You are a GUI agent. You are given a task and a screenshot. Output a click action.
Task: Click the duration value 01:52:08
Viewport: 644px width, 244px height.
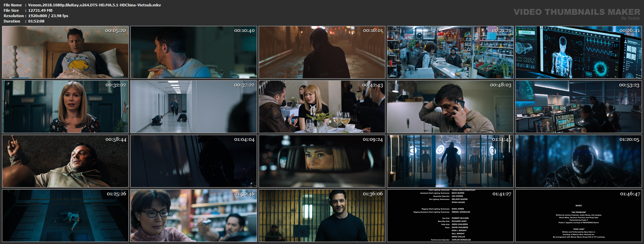tap(36, 21)
